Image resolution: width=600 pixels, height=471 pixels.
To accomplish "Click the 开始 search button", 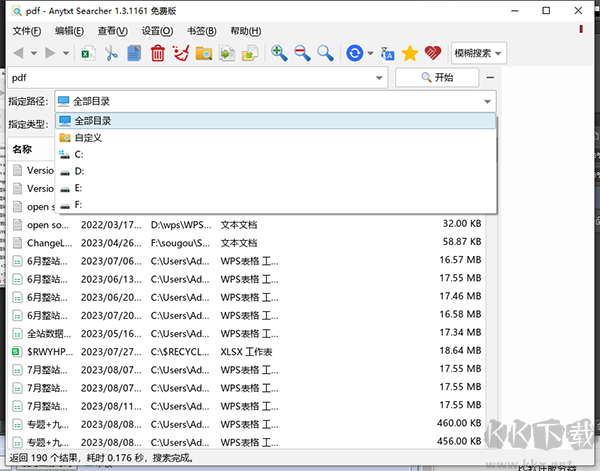I will point(437,78).
